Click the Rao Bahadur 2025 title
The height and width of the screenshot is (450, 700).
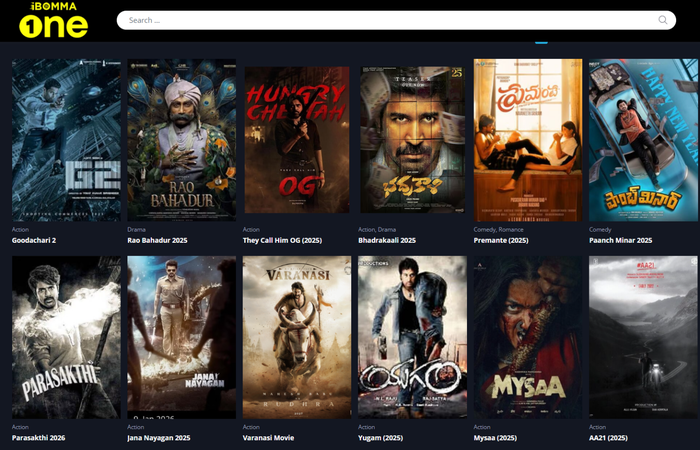[157, 240]
